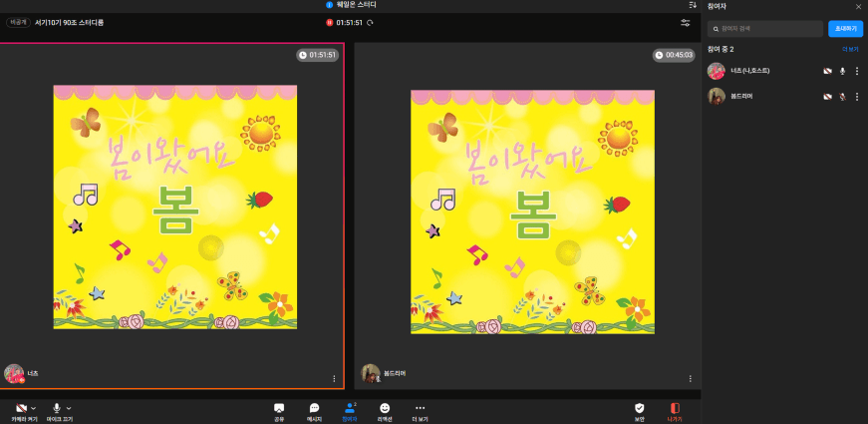Click 봄드리머 avatar in participants list
Image resolution: width=868 pixels, height=424 pixels.
coord(717,97)
